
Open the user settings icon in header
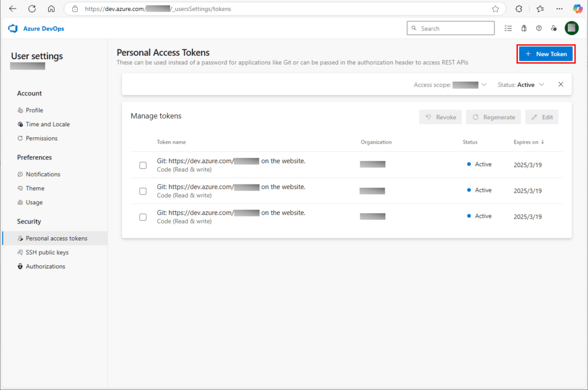(554, 28)
